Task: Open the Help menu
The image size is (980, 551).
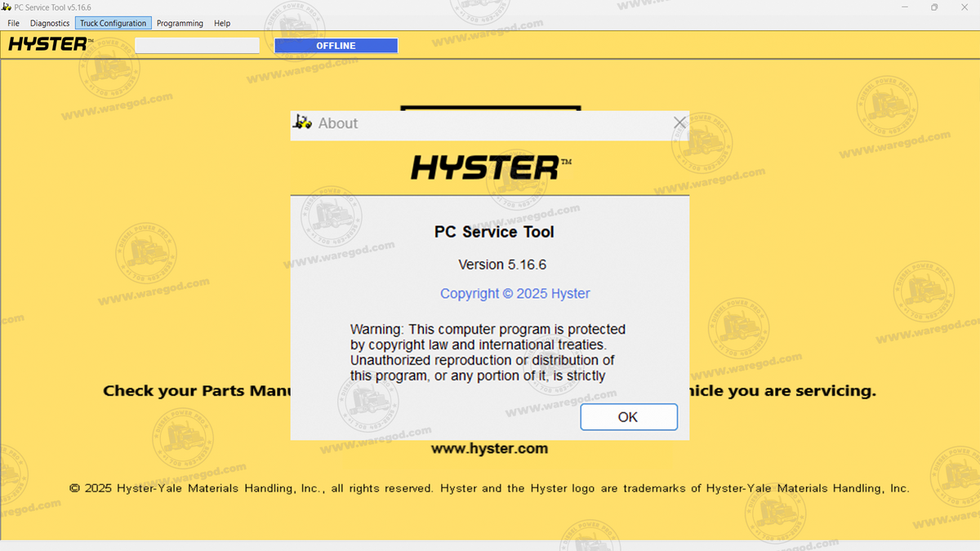Action: pyautogui.click(x=222, y=24)
